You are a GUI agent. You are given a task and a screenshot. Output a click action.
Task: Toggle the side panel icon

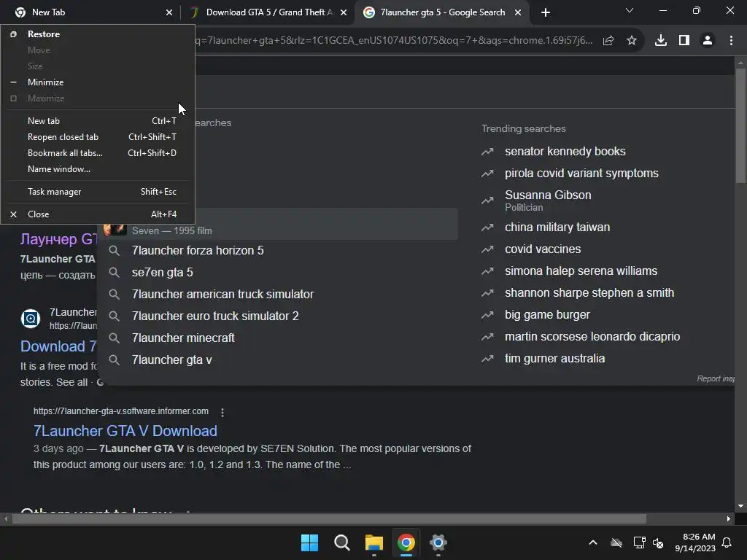(684, 41)
